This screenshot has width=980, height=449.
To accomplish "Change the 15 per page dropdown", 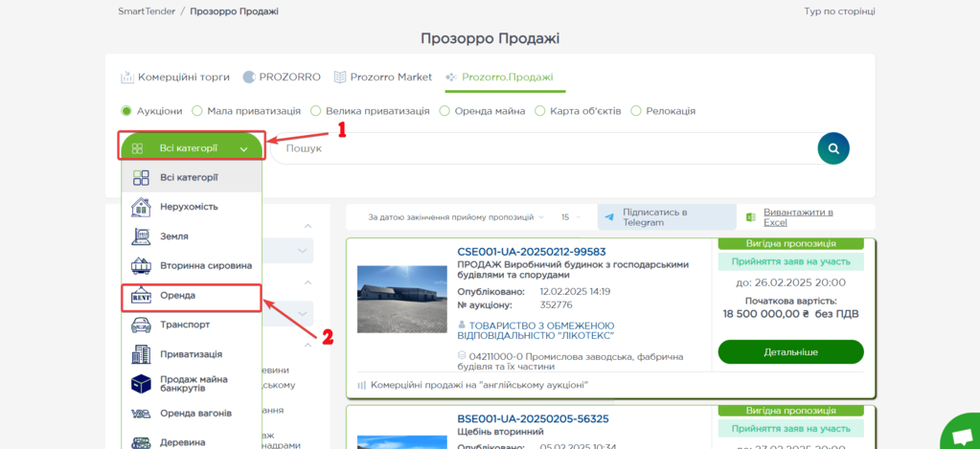I will click(571, 218).
